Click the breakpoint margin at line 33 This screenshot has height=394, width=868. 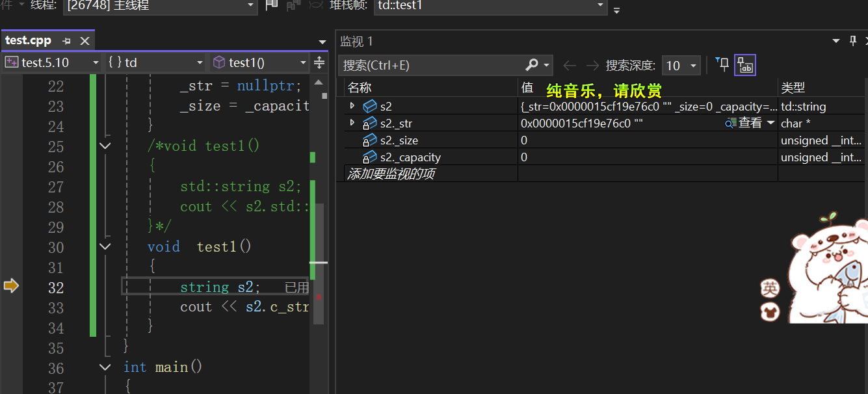tap(11, 307)
